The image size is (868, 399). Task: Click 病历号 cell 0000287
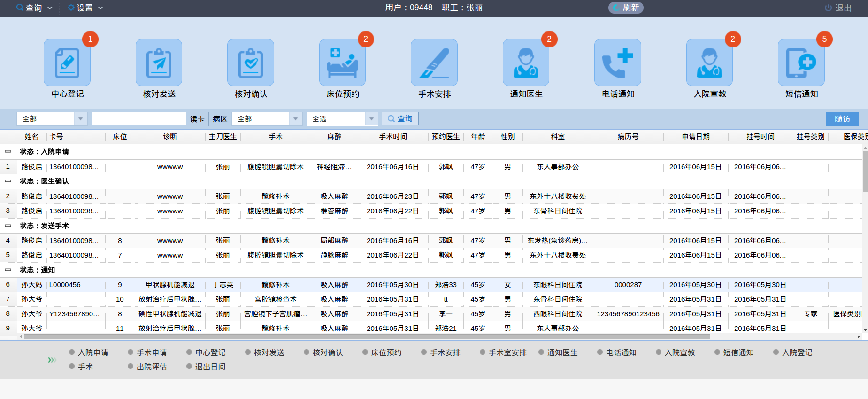[628, 284]
